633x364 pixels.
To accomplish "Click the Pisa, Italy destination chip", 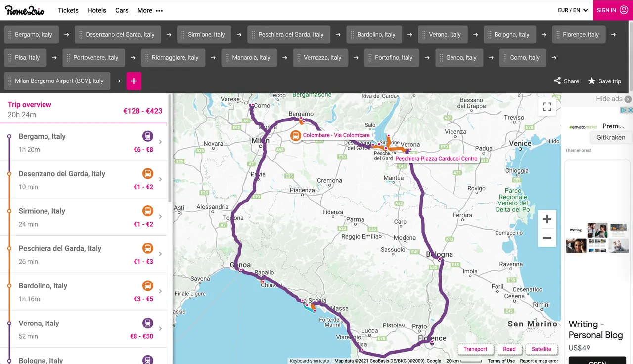I will [25, 58].
